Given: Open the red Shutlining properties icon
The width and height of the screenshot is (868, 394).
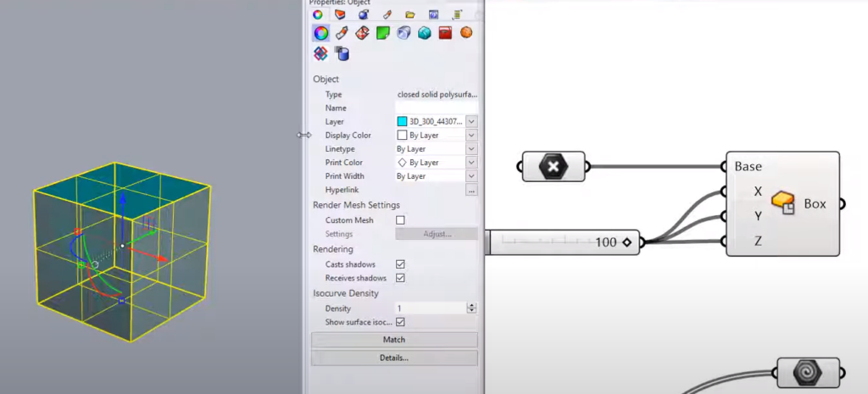Looking at the screenshot, I should click(x=445, y=33).
